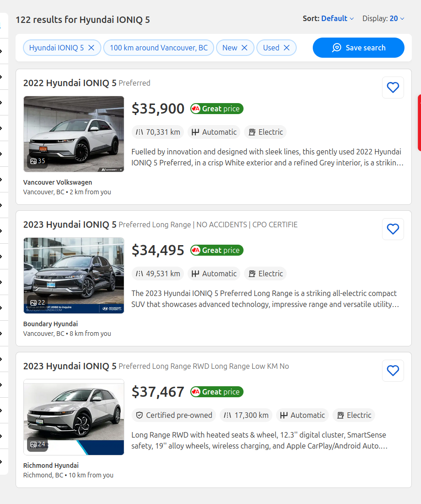The image size is (421, 504).
Task: Toggle heart on the Richmond Hyundai listing
Action: point(393,371)
